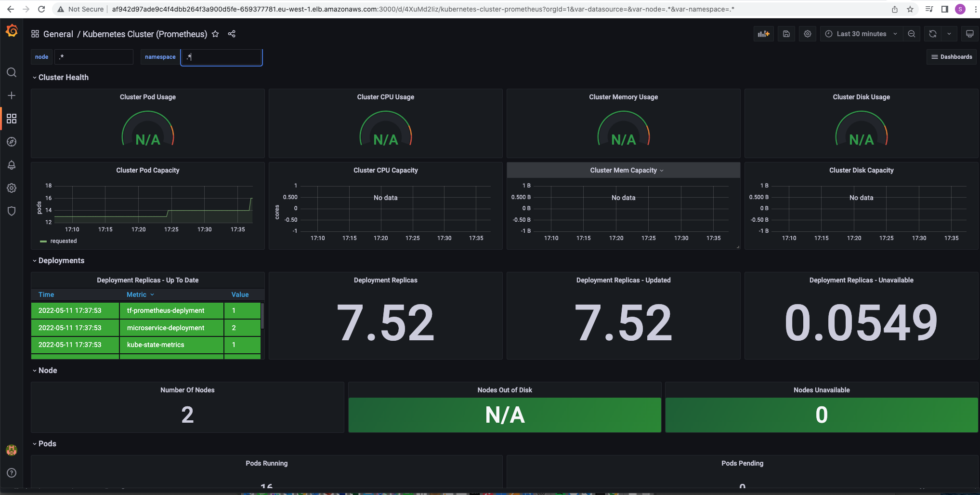This screenshot has width=980, height=495.
Task: Collapse the Pods row
Action: [44, 443]
